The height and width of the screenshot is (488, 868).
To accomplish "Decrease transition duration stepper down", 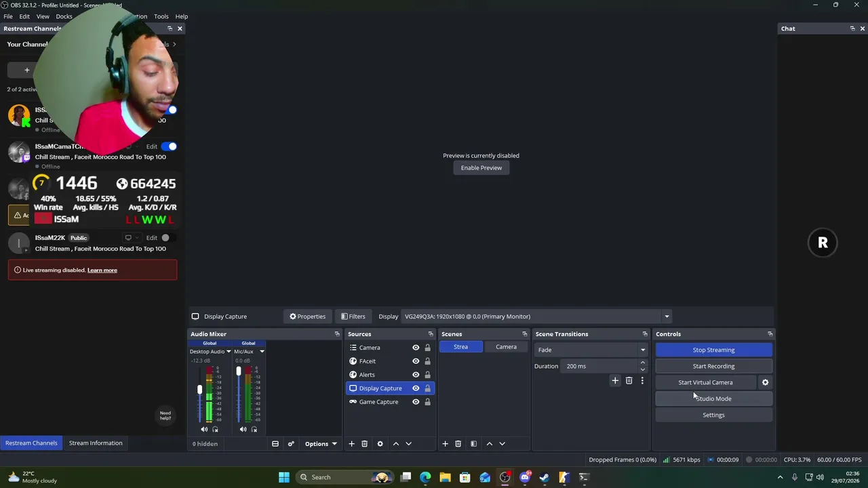I will (x=643, y=370).
